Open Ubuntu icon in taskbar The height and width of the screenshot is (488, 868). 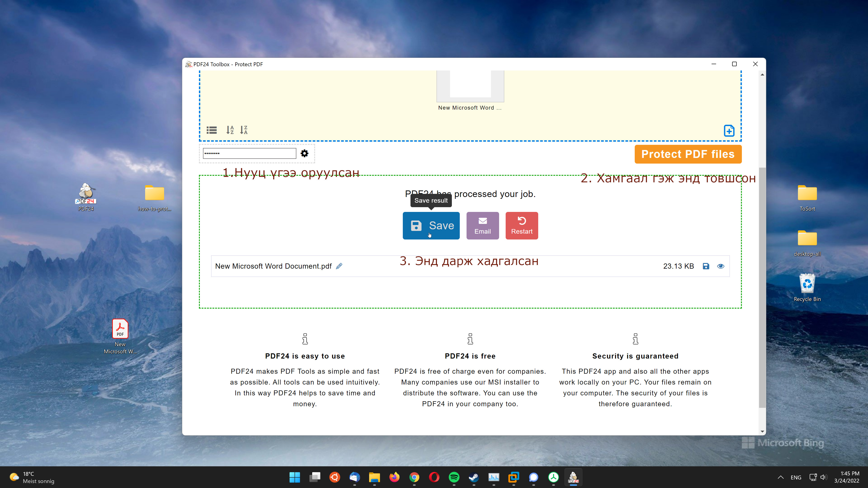335,477
